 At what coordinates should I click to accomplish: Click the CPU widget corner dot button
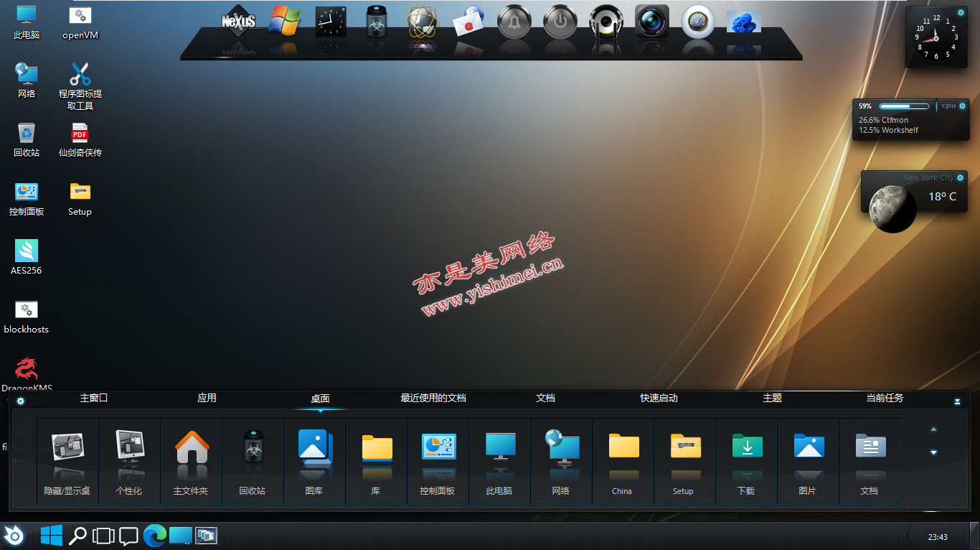click(962, 106)
